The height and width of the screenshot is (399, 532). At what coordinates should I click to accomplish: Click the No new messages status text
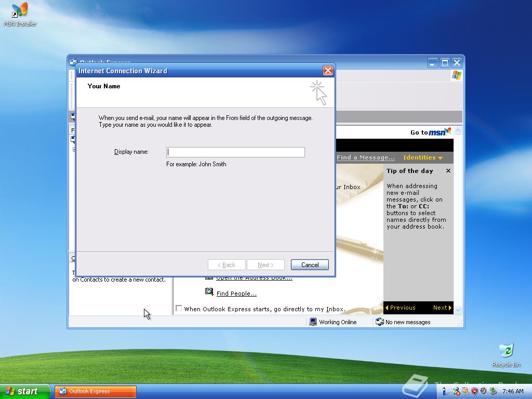pyautogui.click(x=408, y=322)
